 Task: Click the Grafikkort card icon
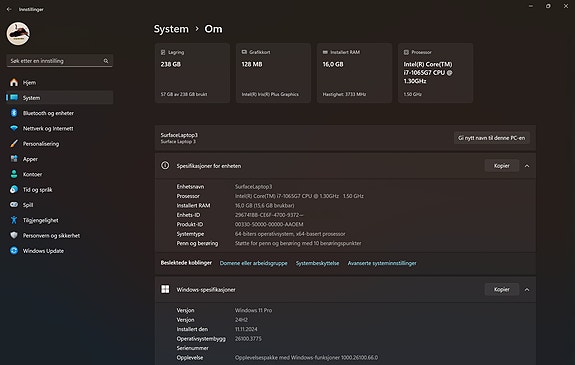click(244, 52)
